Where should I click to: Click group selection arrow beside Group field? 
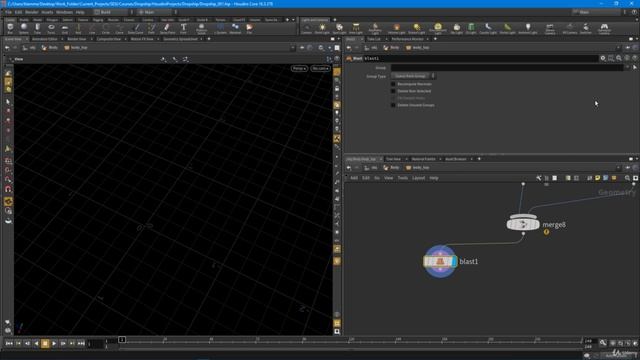pyautogui.click(x=635, y=67)
